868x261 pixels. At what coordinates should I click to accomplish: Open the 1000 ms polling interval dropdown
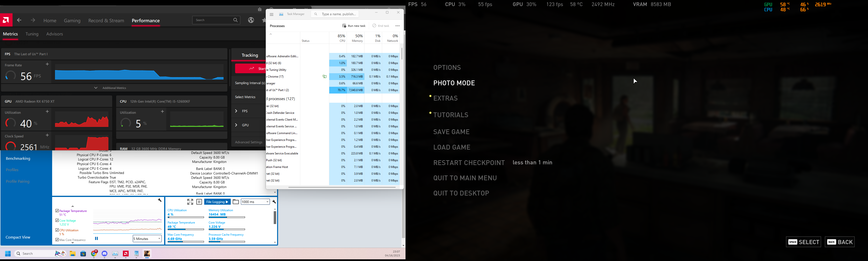tap(255, 202)
